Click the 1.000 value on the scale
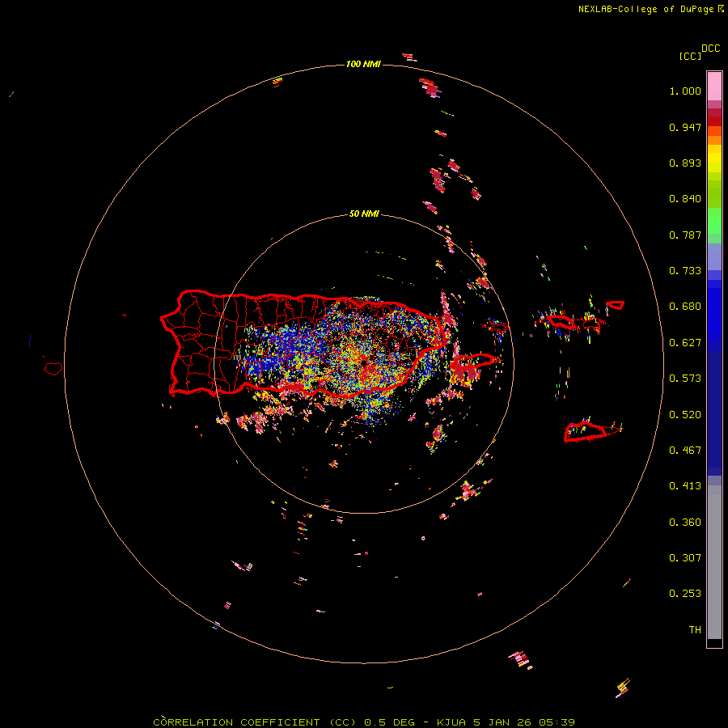The width and height of the screenshot is (728, 728). coord(685,91)
